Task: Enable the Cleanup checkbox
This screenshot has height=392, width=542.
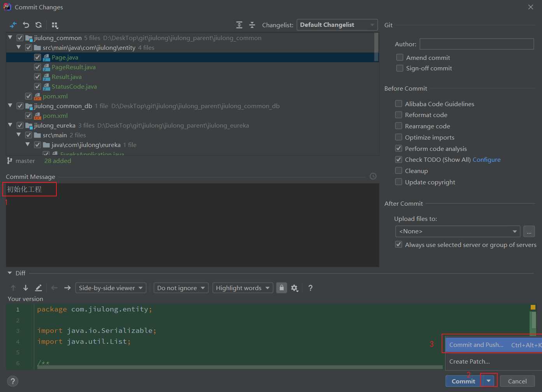Action: point(398,170)
